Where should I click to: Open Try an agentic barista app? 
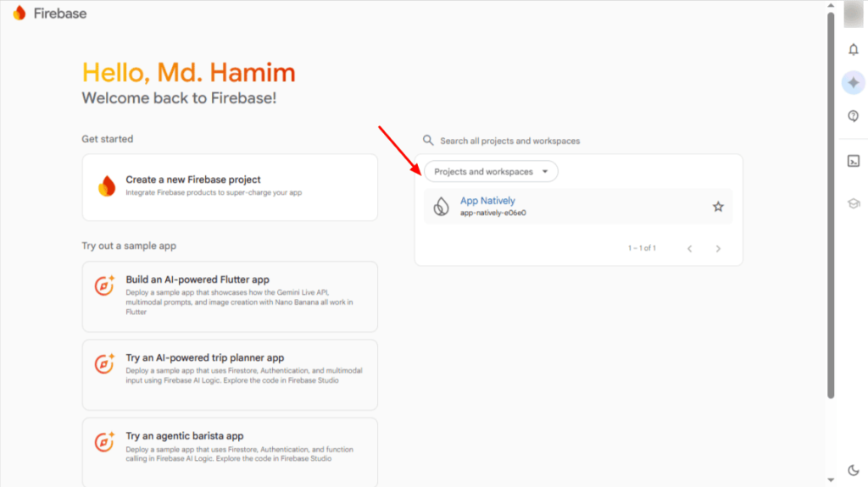tap(230, 452)
